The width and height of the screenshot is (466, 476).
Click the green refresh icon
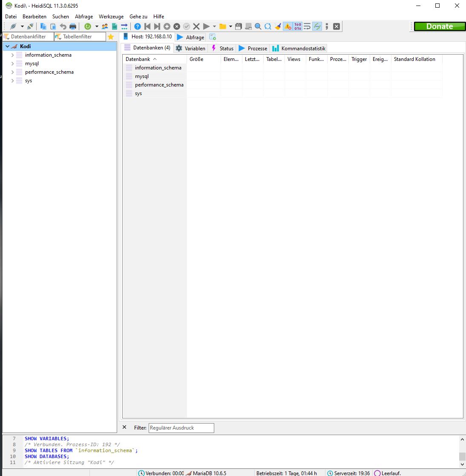(88, 26)
